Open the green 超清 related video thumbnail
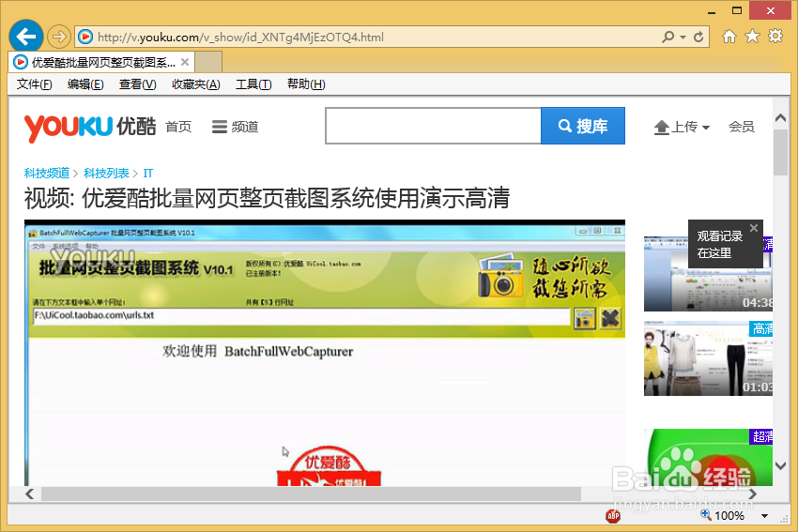The image size is (798, 532). point(708,457)
